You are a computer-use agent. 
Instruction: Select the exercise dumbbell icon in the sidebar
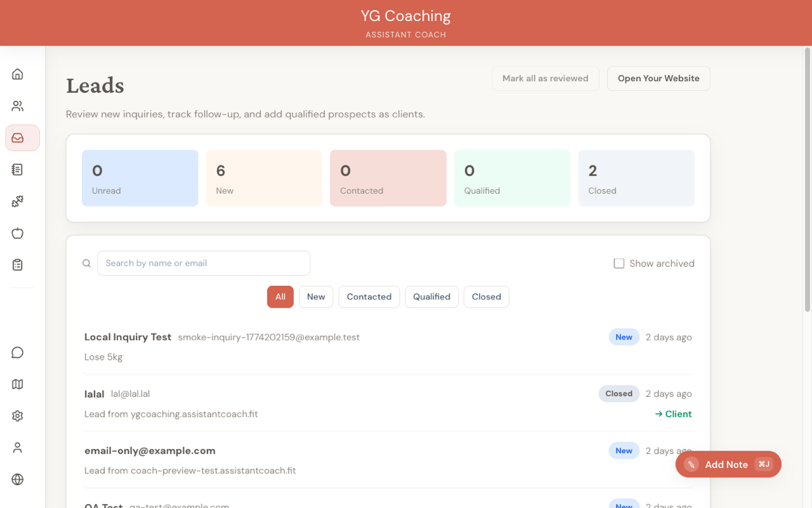17,201
